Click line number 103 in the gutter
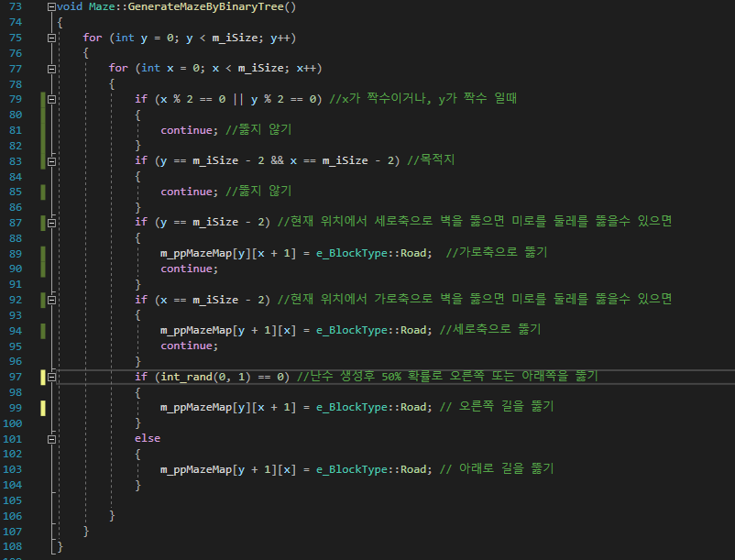 tap(12, 469)
